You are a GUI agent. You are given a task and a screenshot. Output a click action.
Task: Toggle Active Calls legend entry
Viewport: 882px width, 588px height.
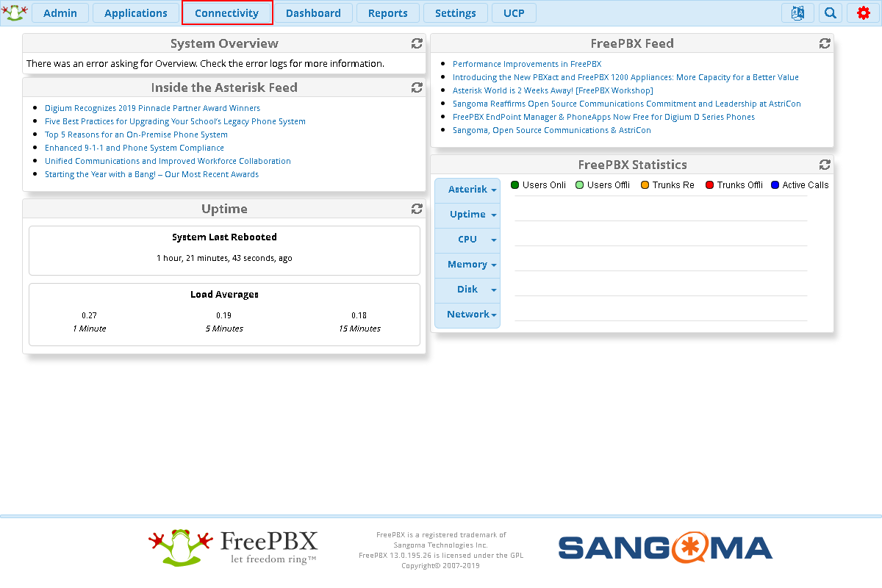799,185
